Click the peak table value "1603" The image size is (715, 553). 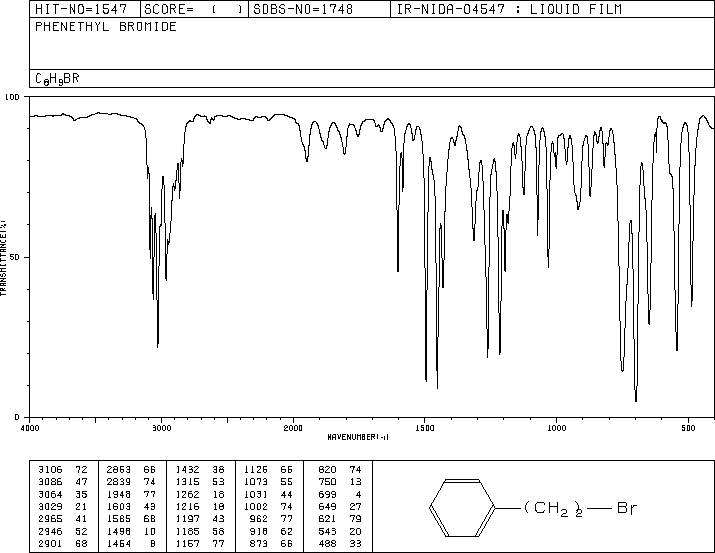[x=119, y=506]
